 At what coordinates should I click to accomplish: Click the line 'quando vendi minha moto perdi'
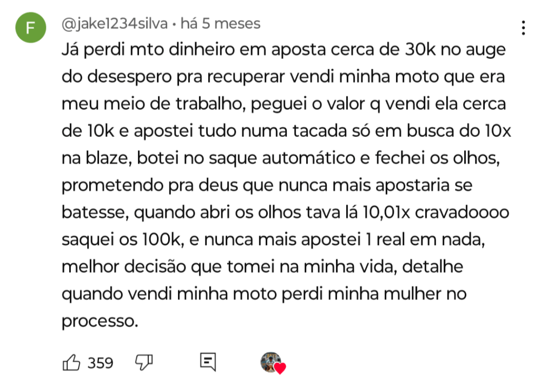tap(264, 294)
